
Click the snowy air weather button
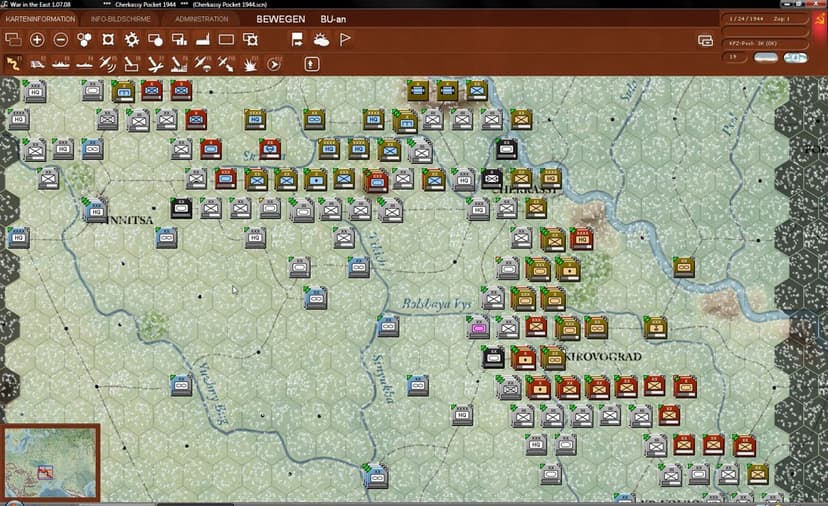coord(795,57)
